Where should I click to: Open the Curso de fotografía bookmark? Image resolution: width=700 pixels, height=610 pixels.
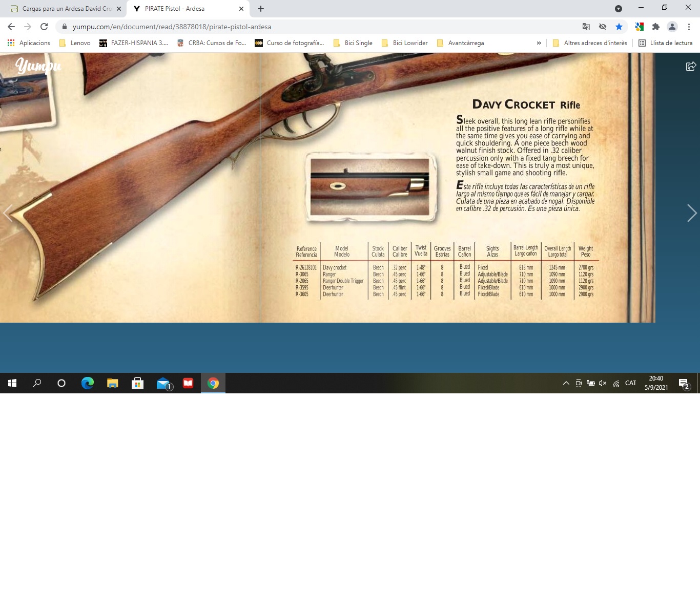click(x=290, y=43)
